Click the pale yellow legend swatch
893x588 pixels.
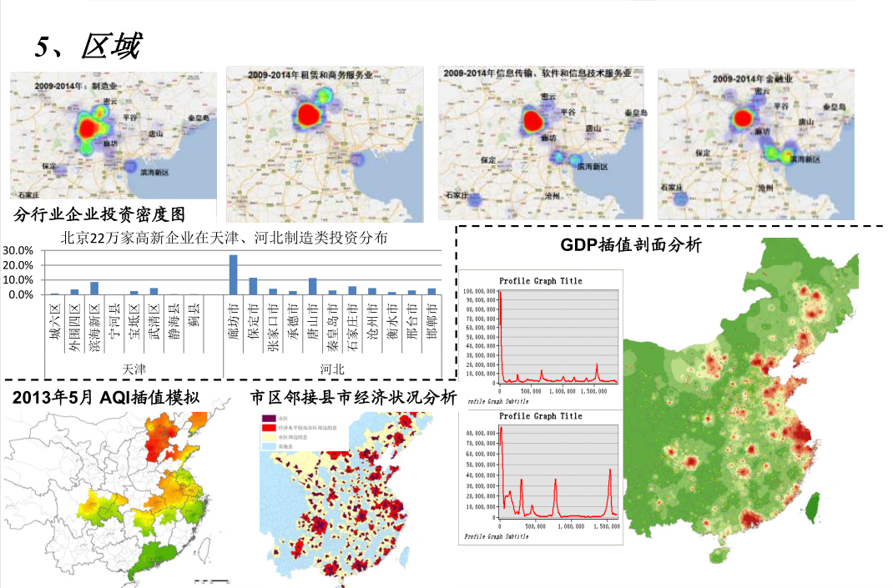[269, 437]
